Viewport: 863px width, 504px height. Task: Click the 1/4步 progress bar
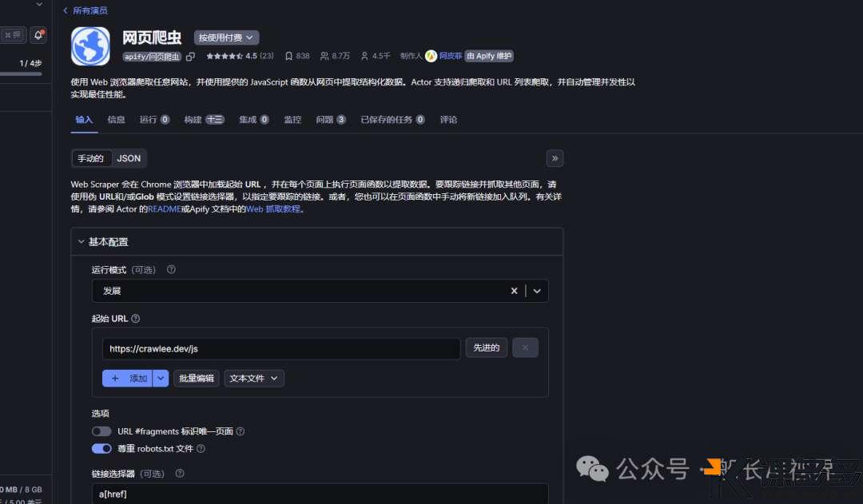point(26,72)
